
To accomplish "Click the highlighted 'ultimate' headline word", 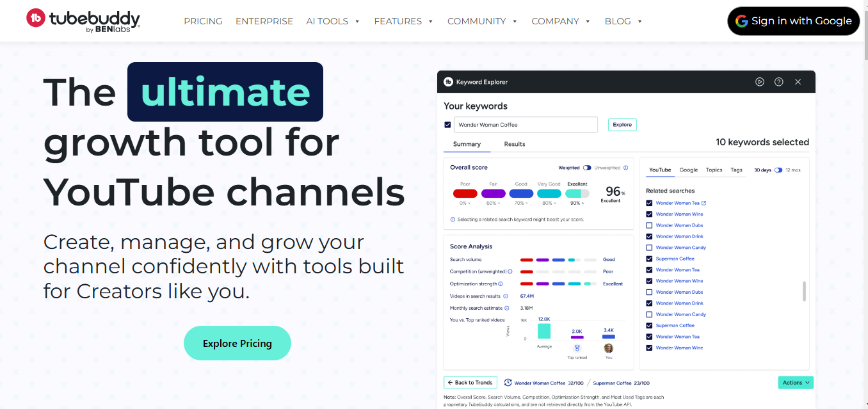I will pos(225,92).
